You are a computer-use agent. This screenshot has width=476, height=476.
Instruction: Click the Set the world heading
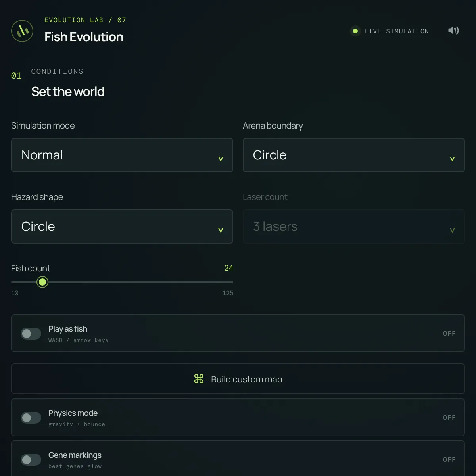tap(68, 92)
